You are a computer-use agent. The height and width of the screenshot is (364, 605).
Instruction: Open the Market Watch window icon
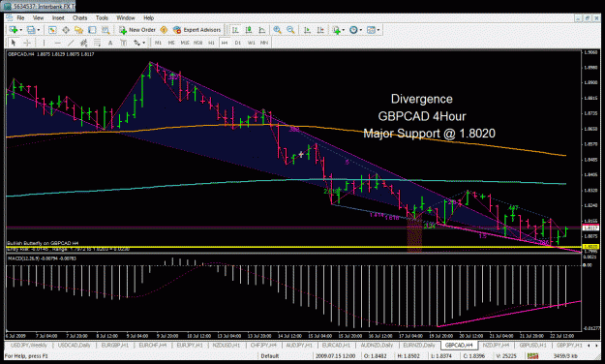click(x=52, y=30)
